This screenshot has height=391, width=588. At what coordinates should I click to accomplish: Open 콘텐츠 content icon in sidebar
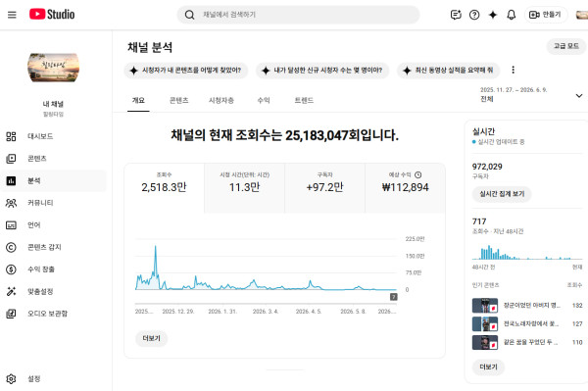[11, 159]
